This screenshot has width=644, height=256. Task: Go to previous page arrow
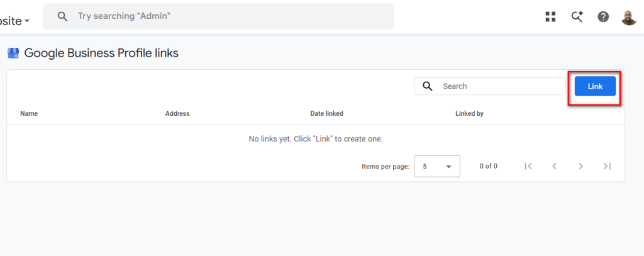pos(555,166)
